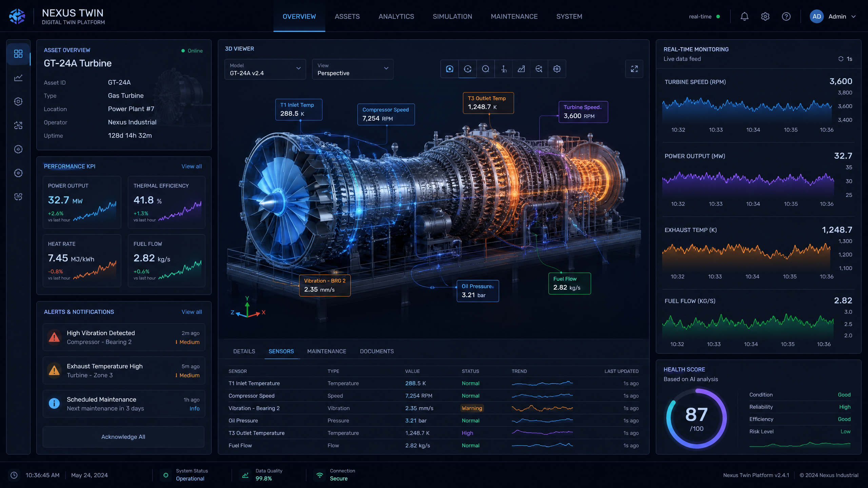Click the XYZ axis orientation gizmo

point(248,307)
